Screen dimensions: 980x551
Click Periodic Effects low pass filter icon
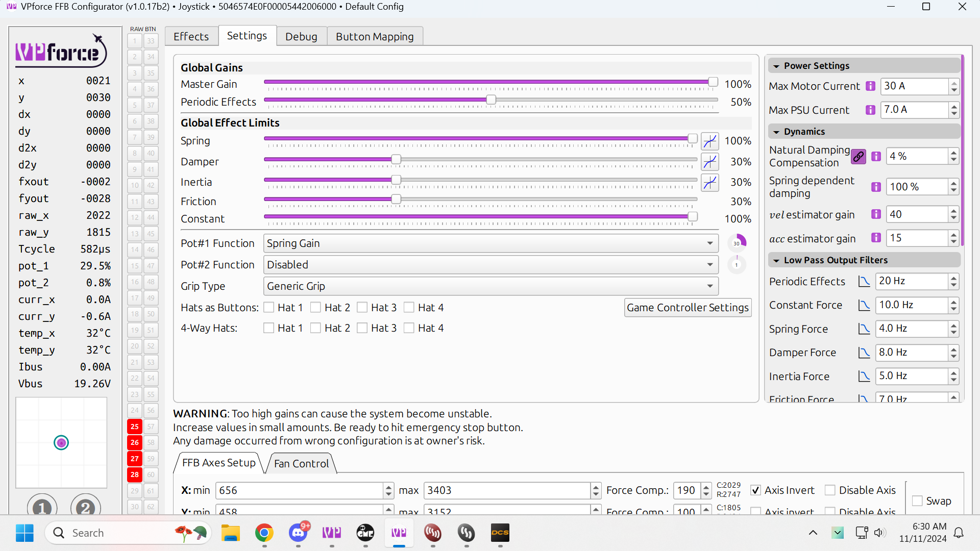pos(864,282)
